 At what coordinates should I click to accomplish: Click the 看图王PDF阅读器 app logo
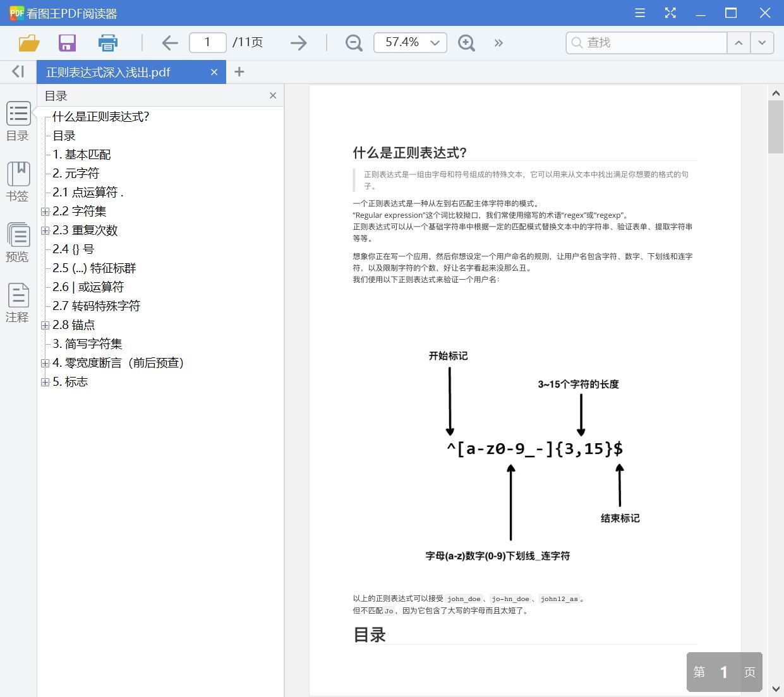(16, 13)
